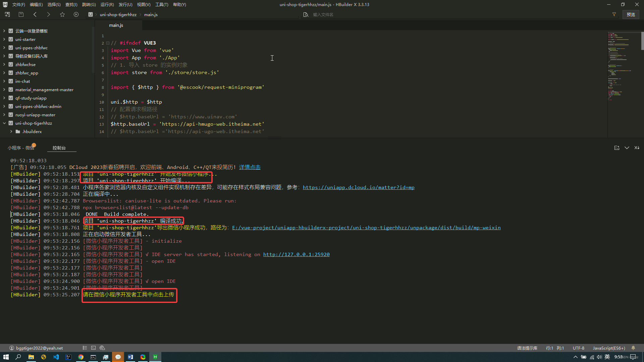The height and width of the screenshot is (362, 644).
Task: Open the 编辑(E) menu
Action: pyautogui.click(x=36, y=4)
